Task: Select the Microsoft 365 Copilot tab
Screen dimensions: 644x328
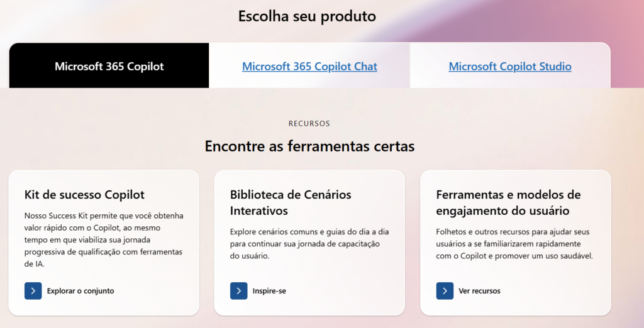Action: [109, 66]
